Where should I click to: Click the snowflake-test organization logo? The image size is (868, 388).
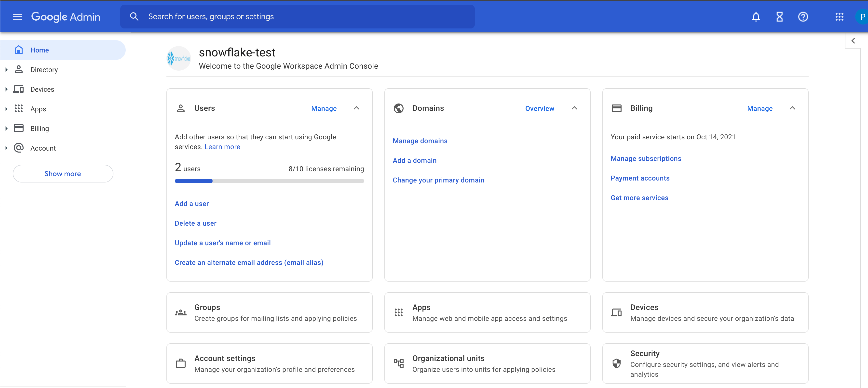[179, 58]
